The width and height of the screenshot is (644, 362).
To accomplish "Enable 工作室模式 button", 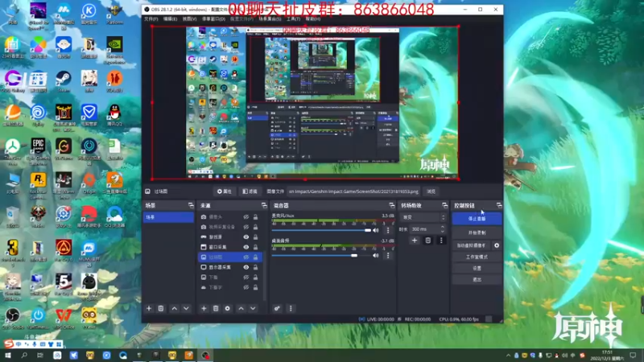I will click(477, 257).
